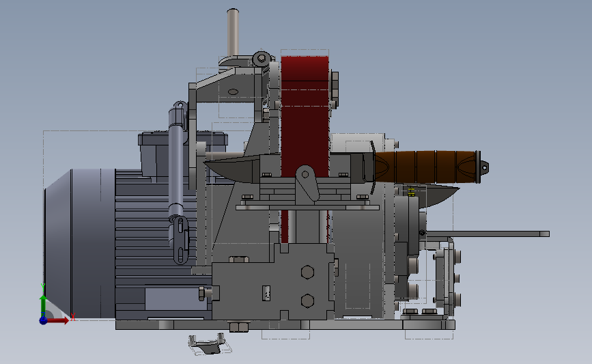Image resolution: width=592 pixels, height=364 pixels.
Task: Select the vertical lever handle rod on top
Action: click(x=233, y=33)
